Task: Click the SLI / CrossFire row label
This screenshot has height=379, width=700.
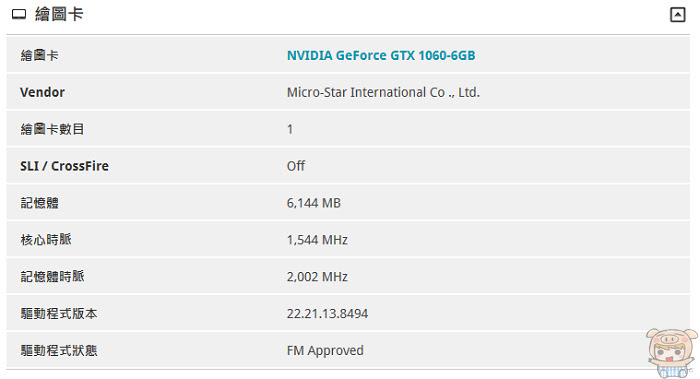Action: coord(64,166)
